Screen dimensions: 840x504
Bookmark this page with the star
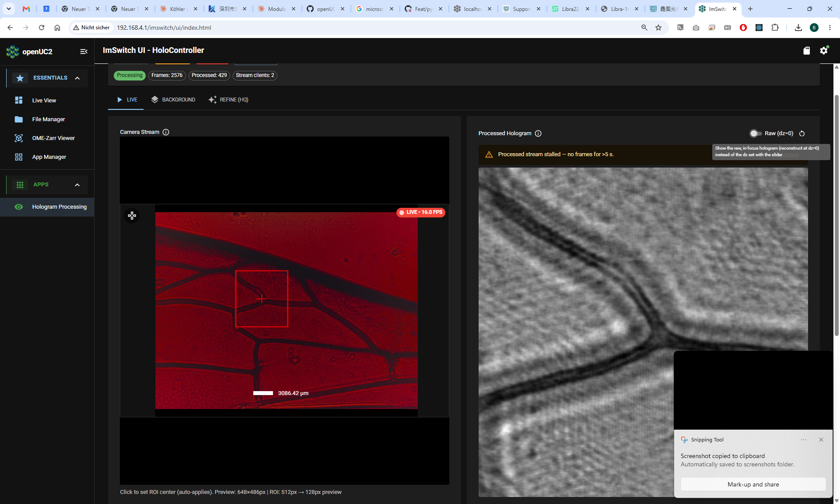[658, 28]
